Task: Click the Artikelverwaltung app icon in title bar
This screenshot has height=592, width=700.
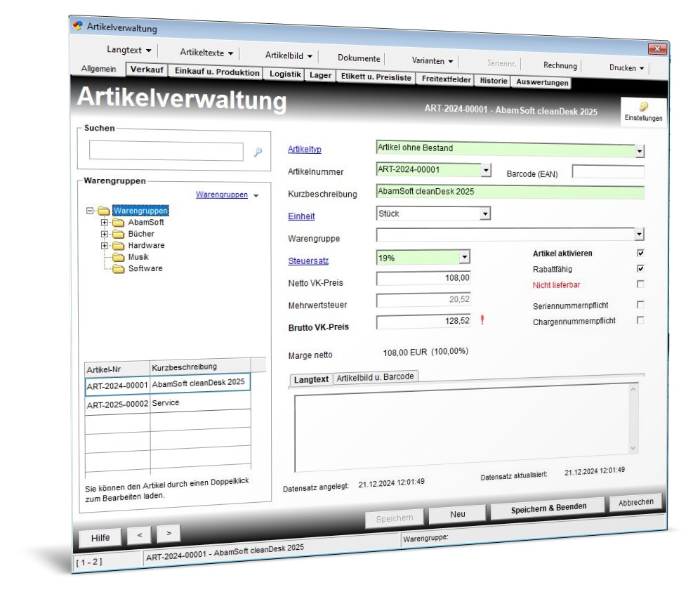Action: pyautogui.click(x=78, y=25)
